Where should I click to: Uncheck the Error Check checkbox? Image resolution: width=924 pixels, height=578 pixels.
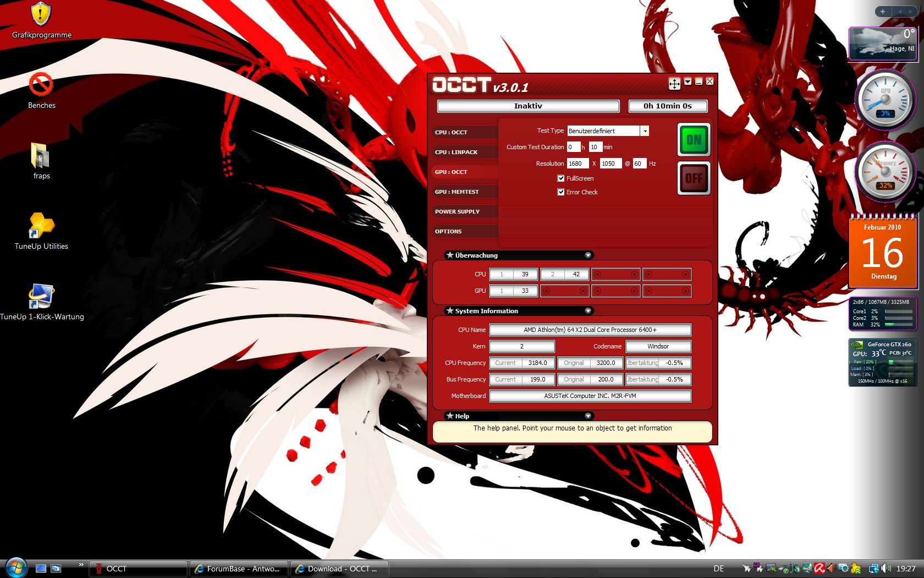[x=561, y=192]
